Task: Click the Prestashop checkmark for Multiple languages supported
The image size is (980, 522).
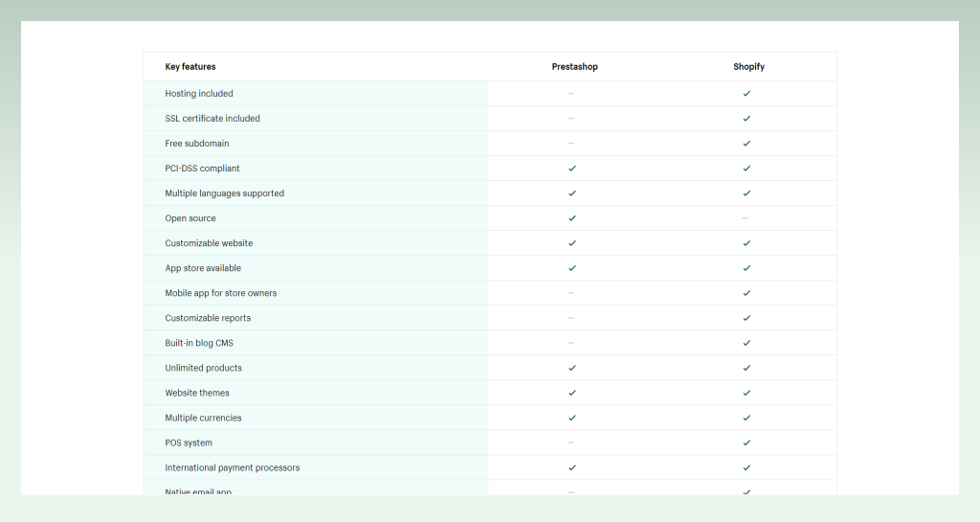Action: [x=572, y=193]
